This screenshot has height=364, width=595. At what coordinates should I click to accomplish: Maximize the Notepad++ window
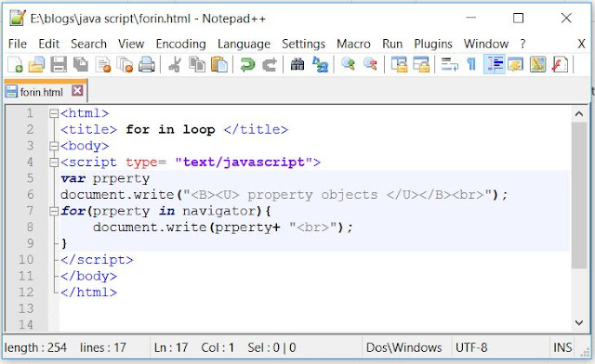[x=518, y=18]
